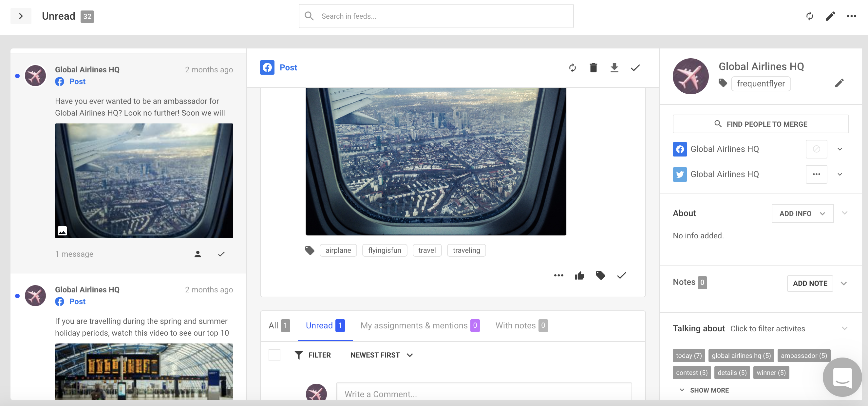This screenshot has width=868, height=406.
Task: Delete the post with the trash icon
Action: [593, 68]
